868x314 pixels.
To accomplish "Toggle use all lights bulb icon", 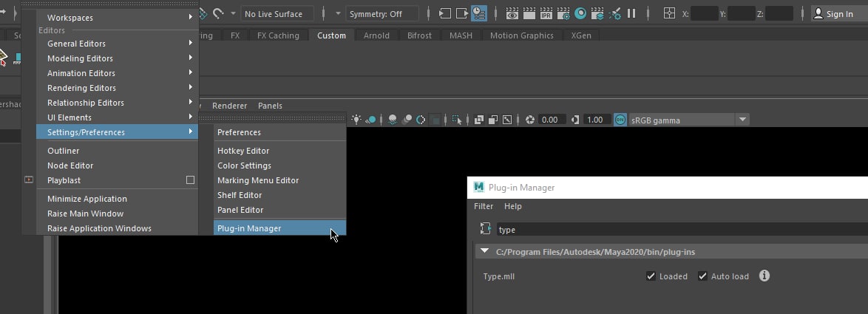I will pos(356,120).
